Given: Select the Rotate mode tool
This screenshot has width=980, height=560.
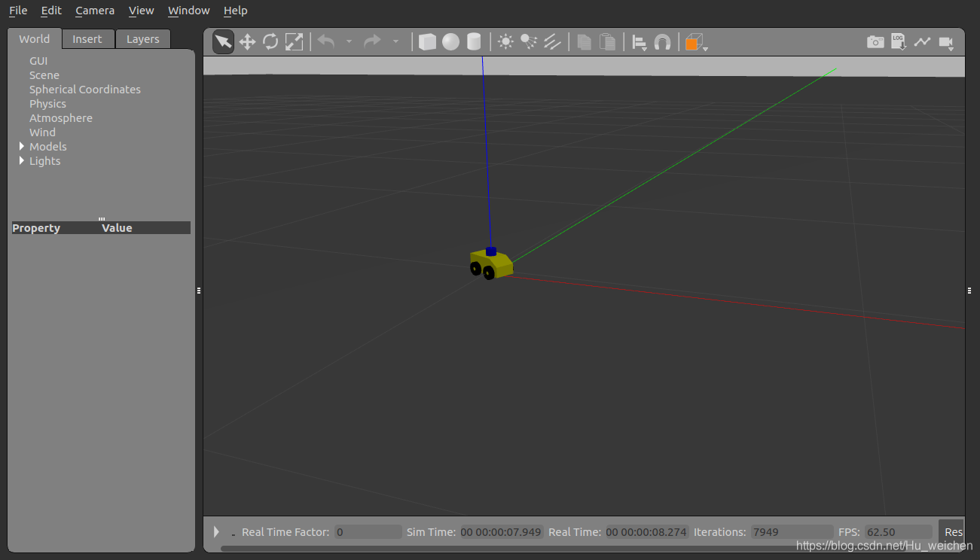Looking at the screenshot, I should click(270, 42).
